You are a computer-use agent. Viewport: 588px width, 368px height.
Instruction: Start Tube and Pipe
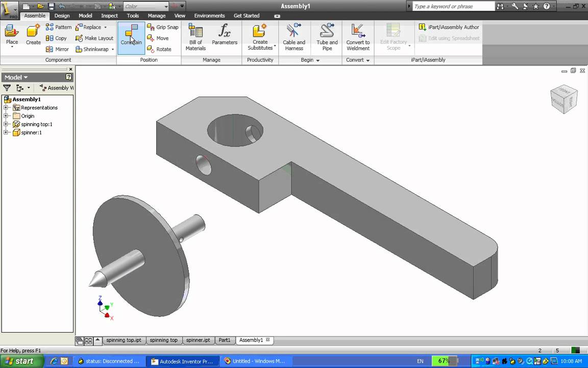pyautogui.click(x=327, y=37)
